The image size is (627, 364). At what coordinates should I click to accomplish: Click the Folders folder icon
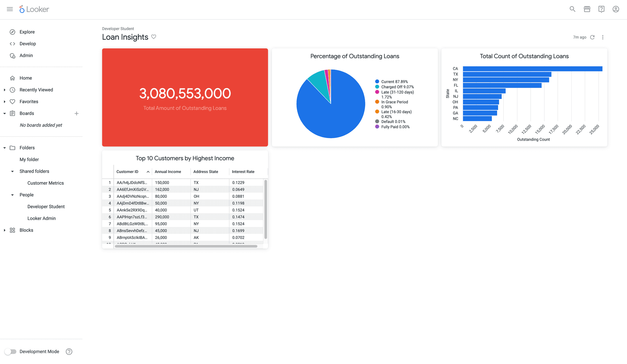tap(12, 148)
